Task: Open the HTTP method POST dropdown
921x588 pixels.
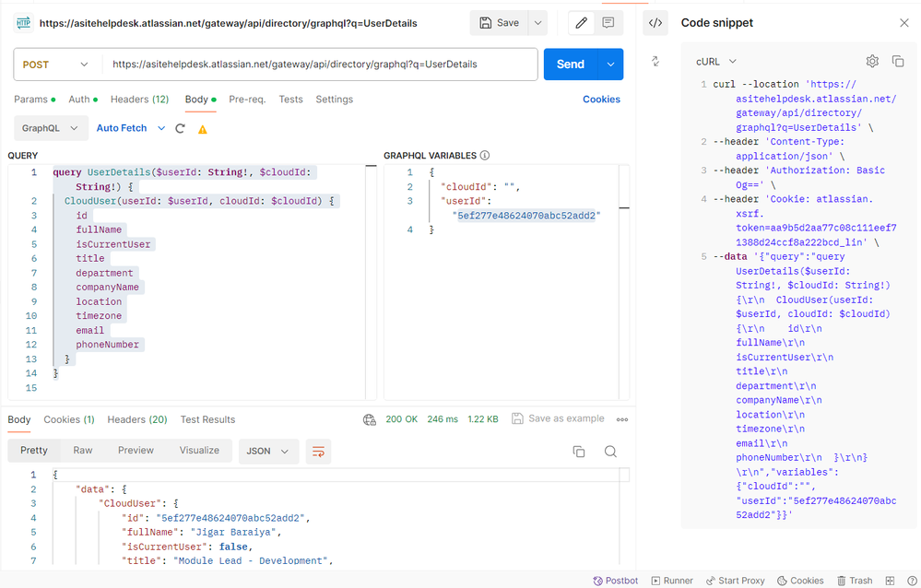Action: (56, 65)
